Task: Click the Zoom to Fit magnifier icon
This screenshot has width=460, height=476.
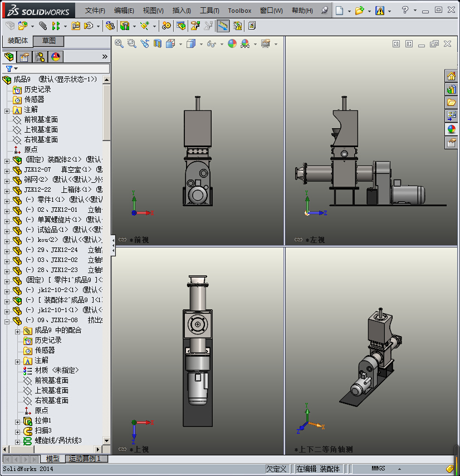Action: [119, 43]
